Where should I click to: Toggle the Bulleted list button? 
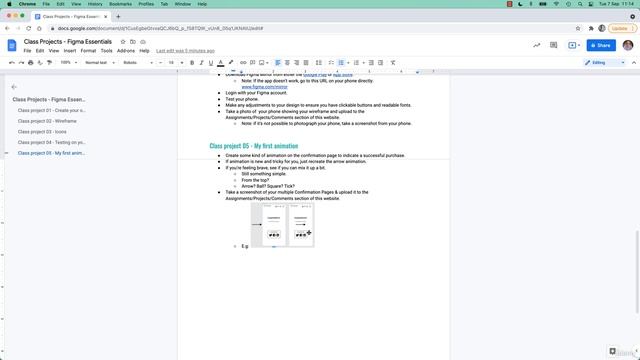[x=341, y=62]
